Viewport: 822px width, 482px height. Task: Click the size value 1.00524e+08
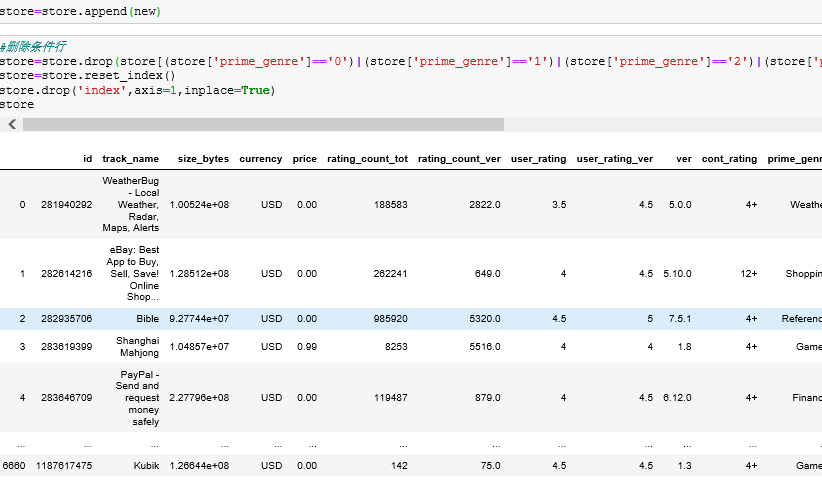click(x=199, y=205)
